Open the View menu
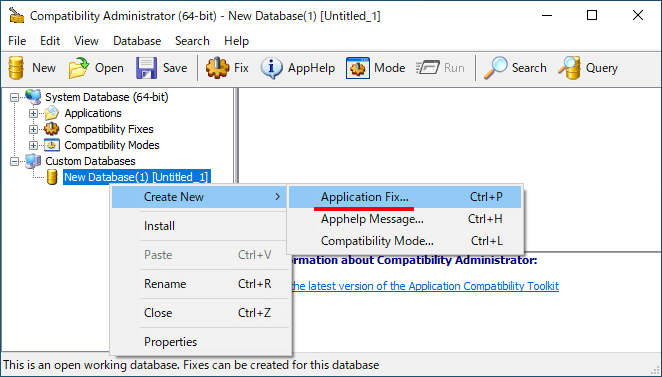Image resolution: width=662 pixels, height=377 pixels. click(86, 41)
